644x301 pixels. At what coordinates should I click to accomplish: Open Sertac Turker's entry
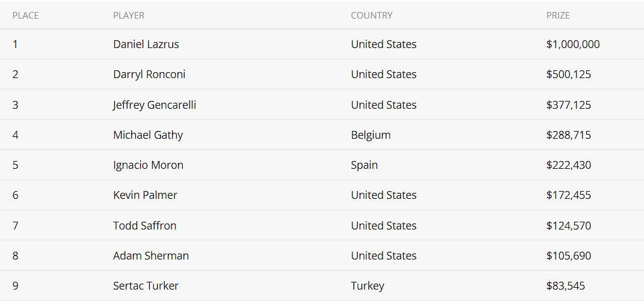(146, 286)
